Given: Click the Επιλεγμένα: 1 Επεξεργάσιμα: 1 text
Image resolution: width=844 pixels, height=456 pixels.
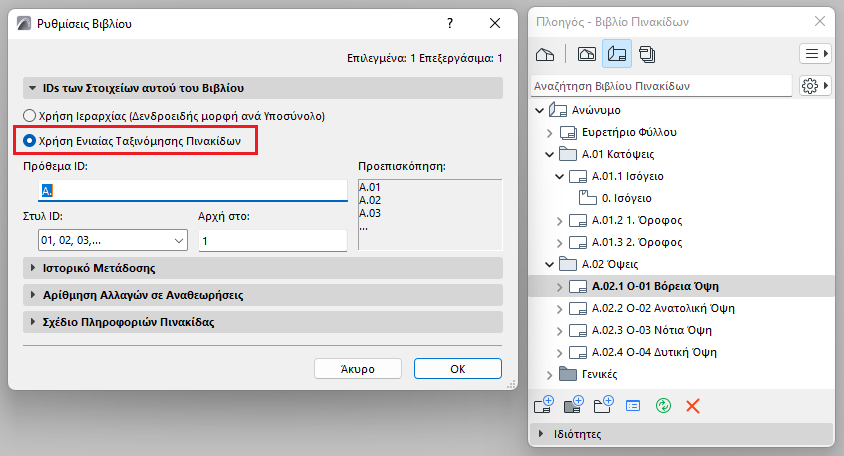Looking at the screenshot, I should [x=425, y=58].
